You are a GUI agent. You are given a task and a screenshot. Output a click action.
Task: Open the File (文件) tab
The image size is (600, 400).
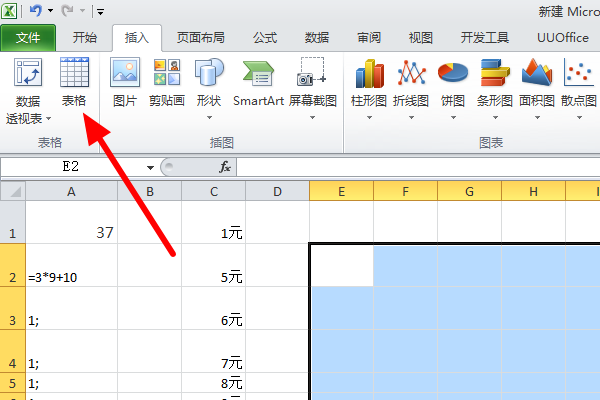(28, 38)
